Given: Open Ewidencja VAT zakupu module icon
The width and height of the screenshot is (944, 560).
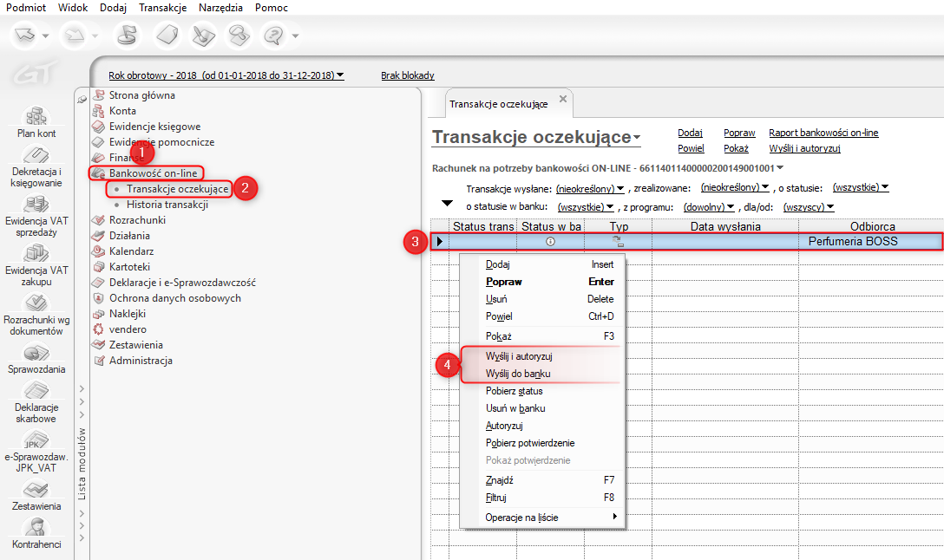Looking at the screenshot, I should click(x=36, y=254).
